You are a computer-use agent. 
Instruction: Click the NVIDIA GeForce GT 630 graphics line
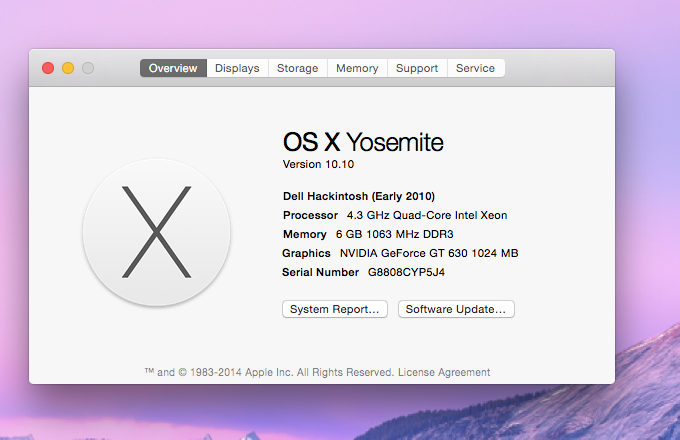[x=428, y=253]
